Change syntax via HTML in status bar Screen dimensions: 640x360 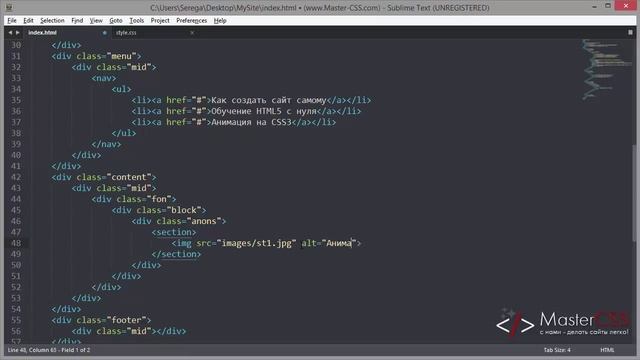(607, 350)
